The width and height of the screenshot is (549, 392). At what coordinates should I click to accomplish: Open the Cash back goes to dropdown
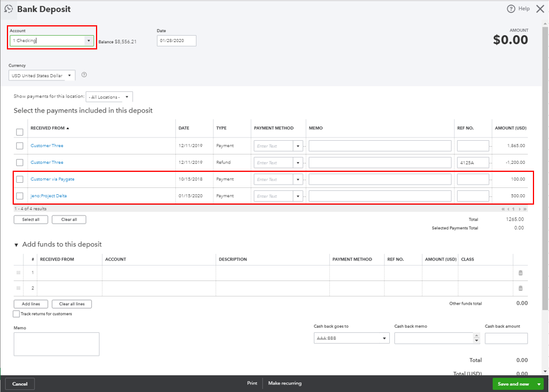coord(384,338)
